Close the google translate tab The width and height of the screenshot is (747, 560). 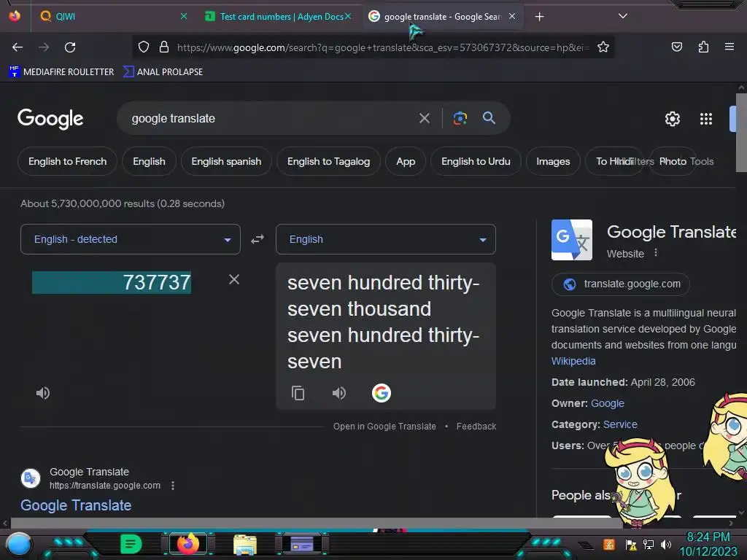click(512, 16)
